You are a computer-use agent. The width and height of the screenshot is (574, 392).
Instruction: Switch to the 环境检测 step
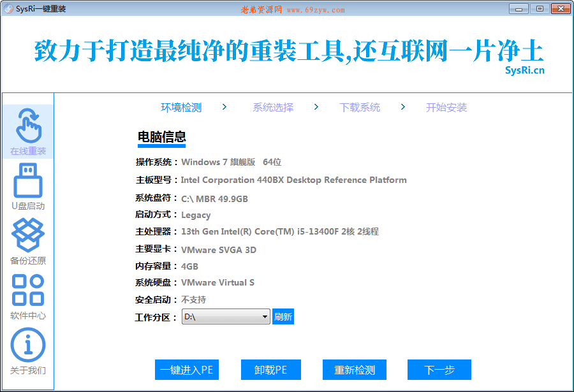180,107
